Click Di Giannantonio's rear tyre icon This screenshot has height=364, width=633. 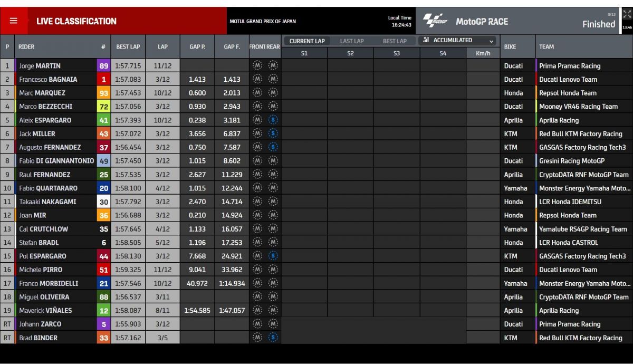(x=273, y=161)
